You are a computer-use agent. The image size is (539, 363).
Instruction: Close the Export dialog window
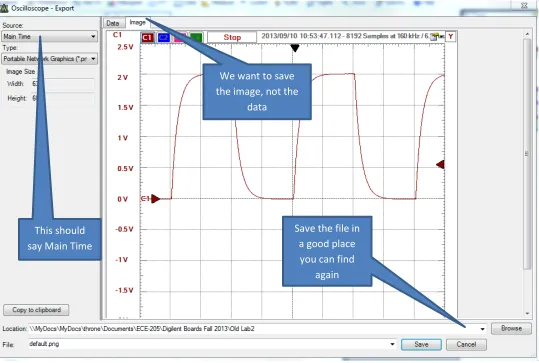524,6
